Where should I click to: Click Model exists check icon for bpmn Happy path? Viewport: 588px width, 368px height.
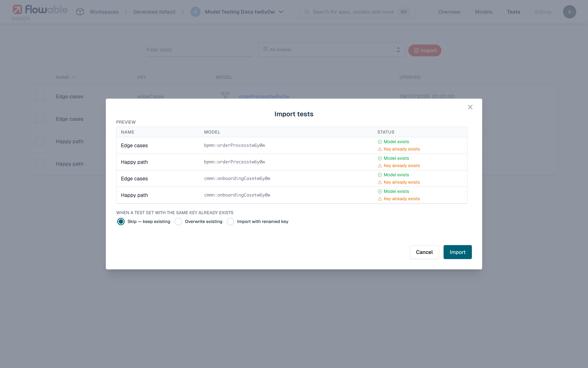pos(379,158)
